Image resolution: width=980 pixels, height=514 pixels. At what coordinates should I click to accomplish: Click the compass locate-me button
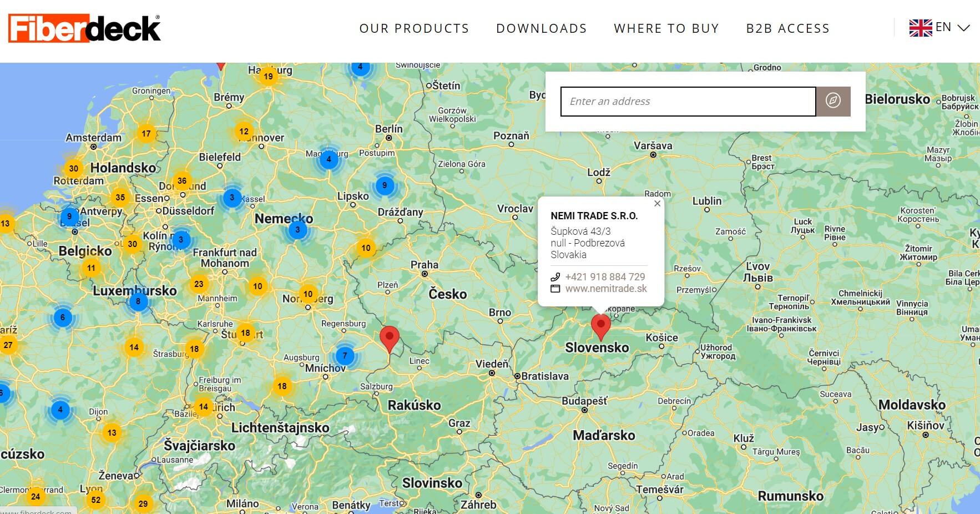[833, 101]
